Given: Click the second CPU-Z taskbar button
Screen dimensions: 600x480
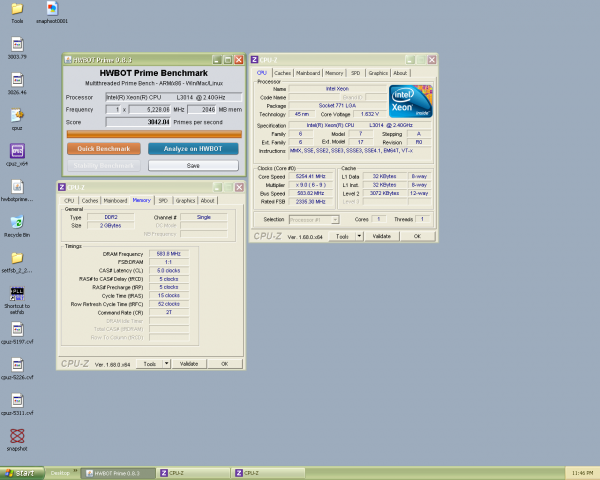Looking at the screenshot, I should pyautogui.click(x=269, y=473).
